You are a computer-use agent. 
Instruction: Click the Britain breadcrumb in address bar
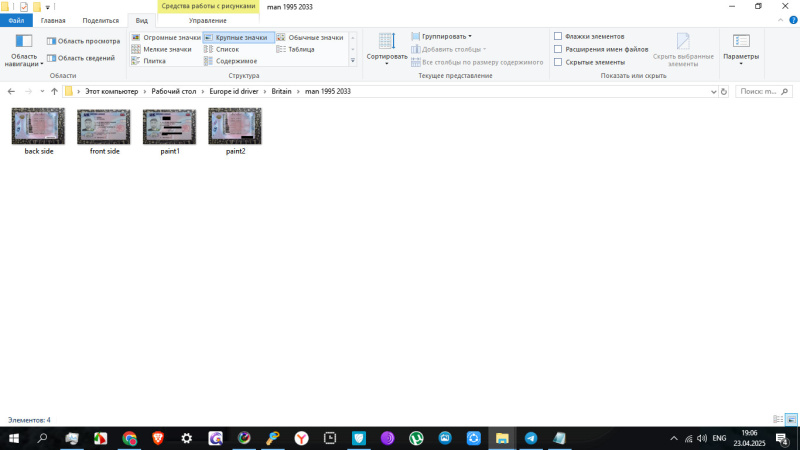tap(281, 91)
